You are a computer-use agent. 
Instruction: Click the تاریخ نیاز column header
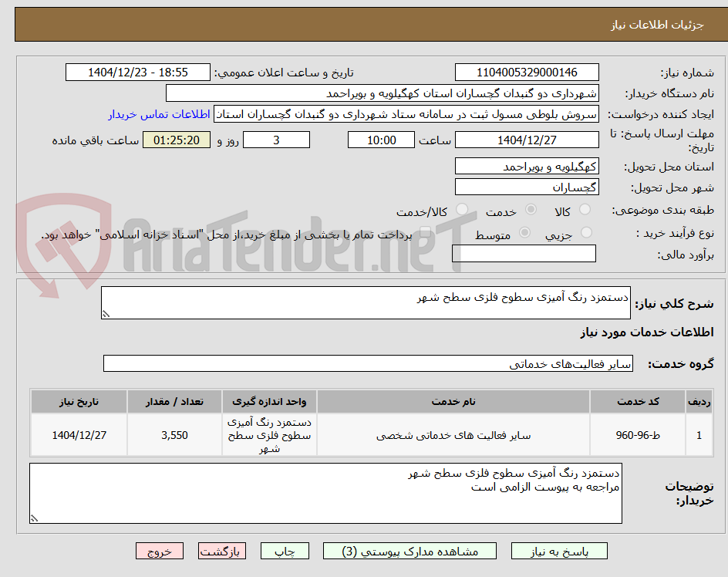coord(79,401)
